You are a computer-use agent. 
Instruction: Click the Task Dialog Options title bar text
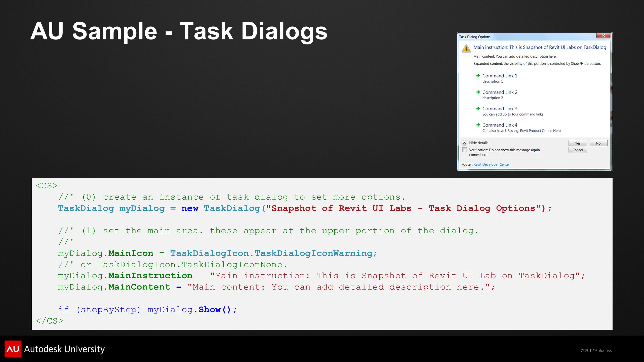tap(475, 37)
